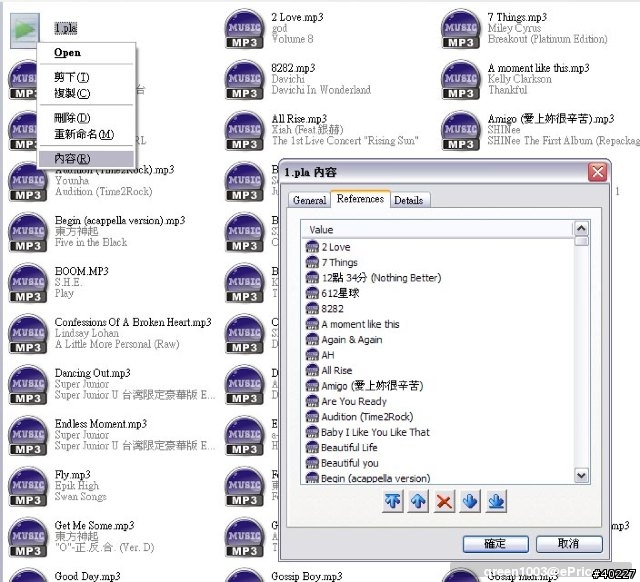Click the red X remove button
640x582 pixels.
tap(444, 501)
